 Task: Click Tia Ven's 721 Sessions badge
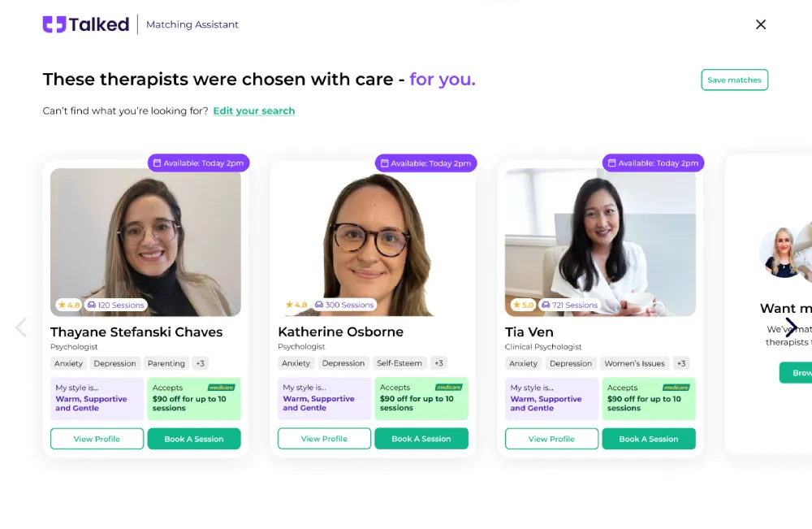[570, 306]
